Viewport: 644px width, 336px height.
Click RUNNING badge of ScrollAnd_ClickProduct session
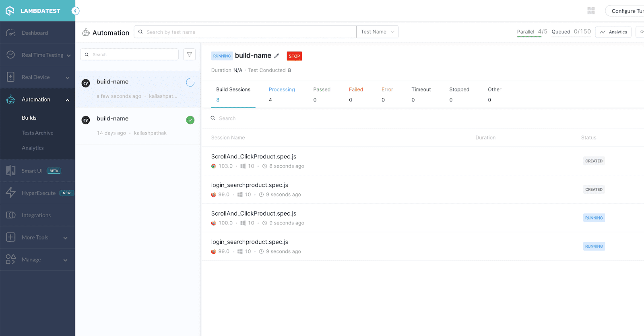click(594, 218)
